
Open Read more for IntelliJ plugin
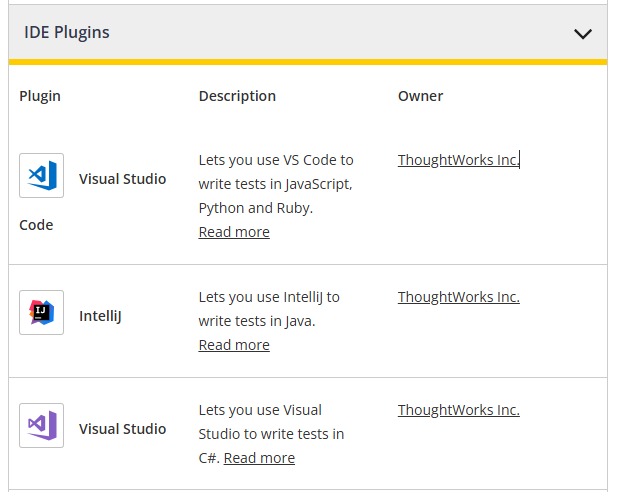coord(234,345)
